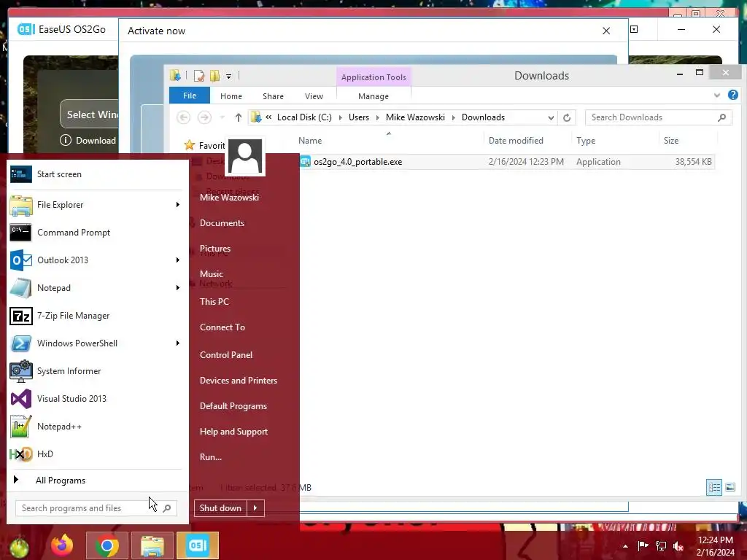Open HxD hex editor
Viewport: 747px width, 560px height.
(x=97, y=454)
